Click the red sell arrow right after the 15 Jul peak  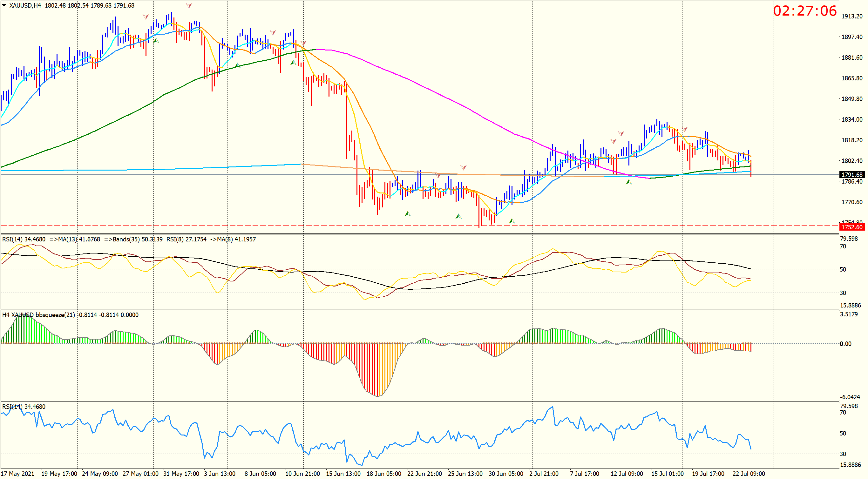pos(685,129)
